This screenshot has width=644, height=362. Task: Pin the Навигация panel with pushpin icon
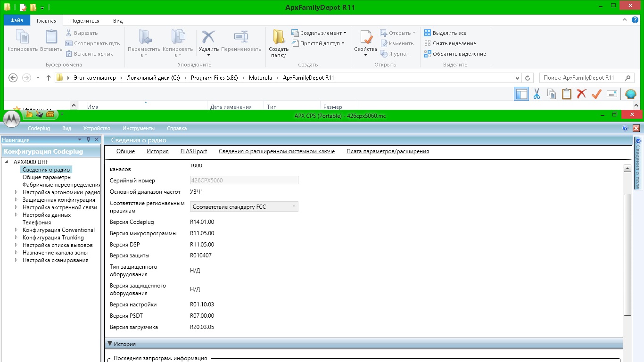click(x=88, y=140)
